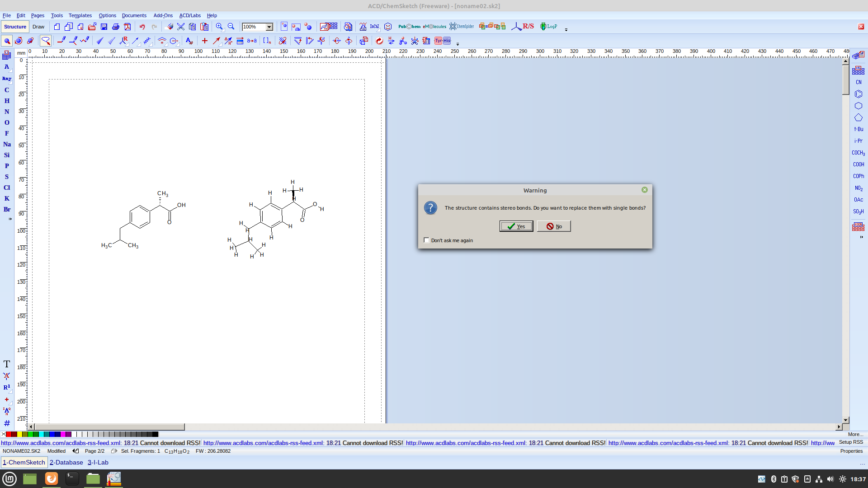
Task: Expand more elements in the atom sidebar
Action: (10, 219)
